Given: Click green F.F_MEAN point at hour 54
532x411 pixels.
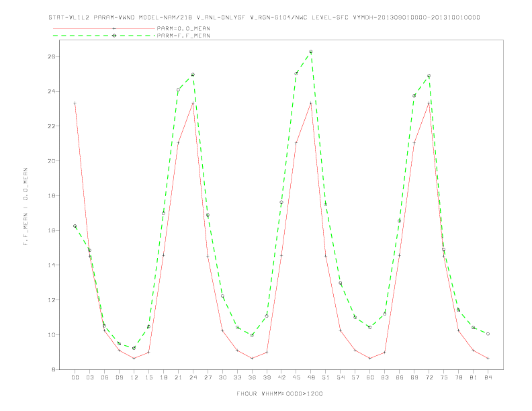Looking at the screenshot, I should point(341,283).
